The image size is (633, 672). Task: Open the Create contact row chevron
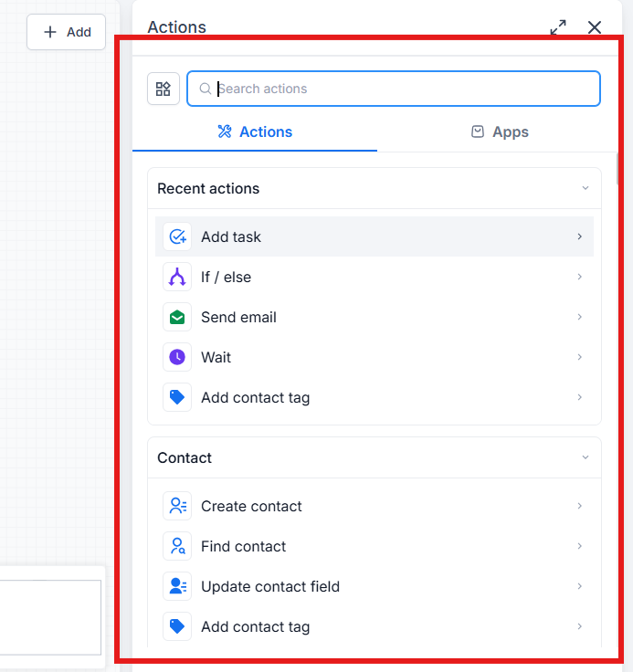click(x=579, y=506)
